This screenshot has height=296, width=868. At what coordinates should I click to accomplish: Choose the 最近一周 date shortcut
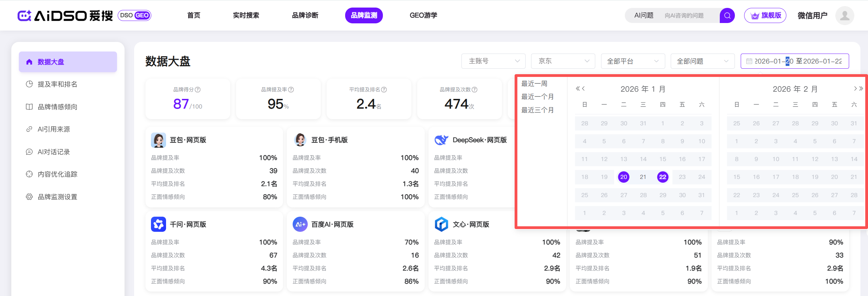tap(534, 84)
